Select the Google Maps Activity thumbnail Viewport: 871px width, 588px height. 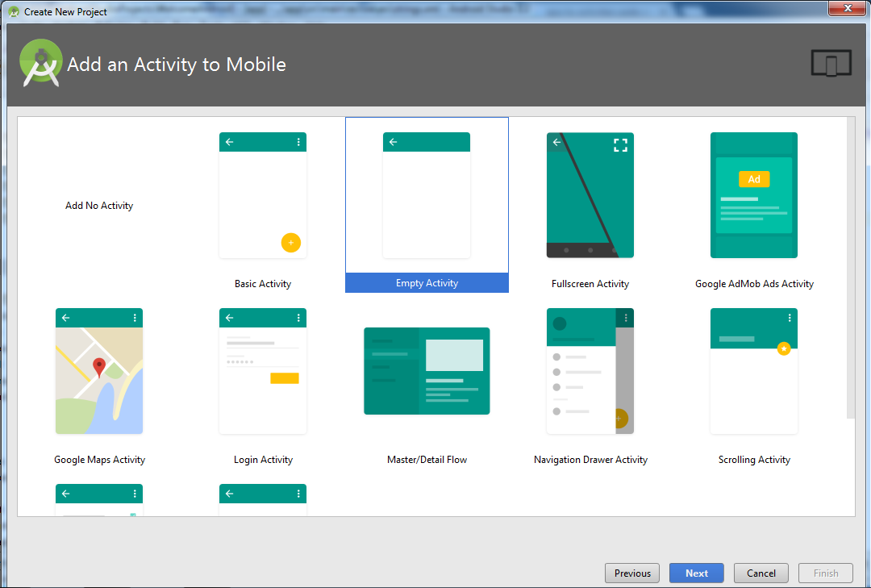pos(99,371)
